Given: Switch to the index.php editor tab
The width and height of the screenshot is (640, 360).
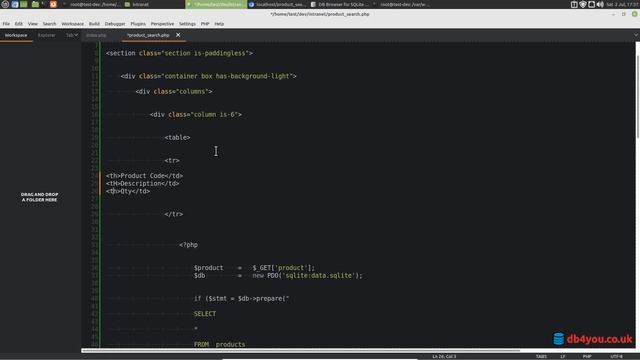Looking at the screenshot, I should point(96,36).
